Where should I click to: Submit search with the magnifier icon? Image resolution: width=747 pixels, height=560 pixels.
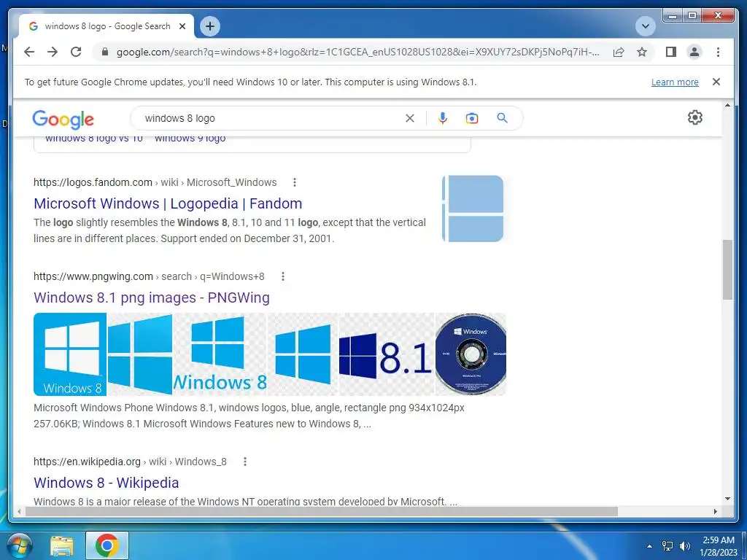point(502,117)
